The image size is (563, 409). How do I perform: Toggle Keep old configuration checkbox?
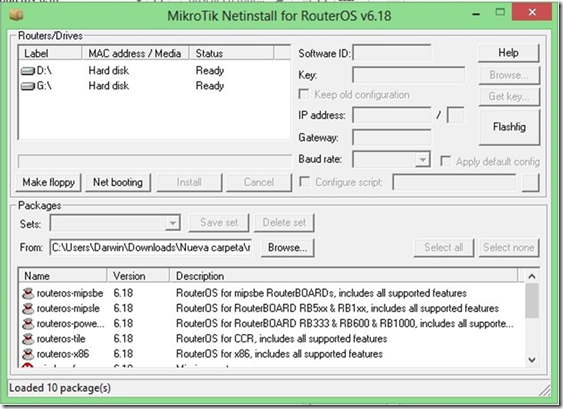click(304, 94)
